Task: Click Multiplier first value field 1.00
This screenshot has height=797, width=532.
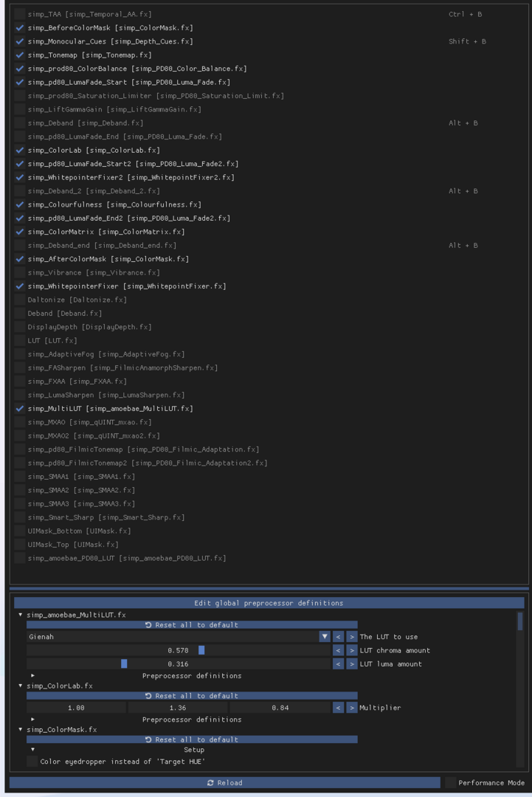Action: [76, 708]
